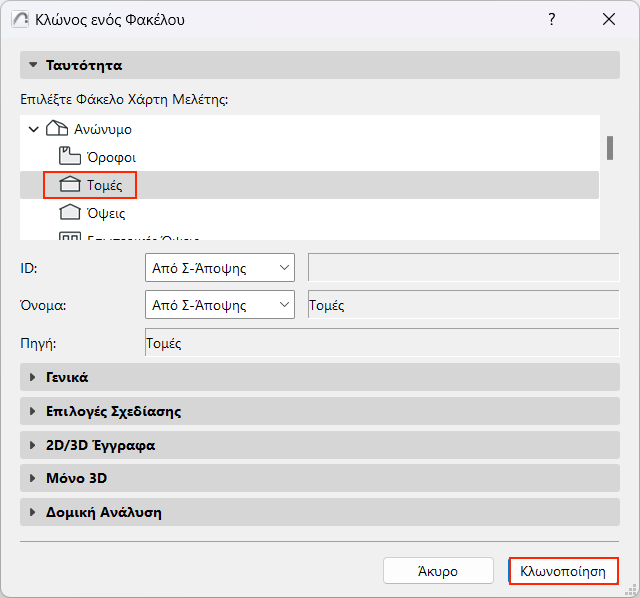Click the folder list vertical scrollbar
Viewport: 640px width, 598px height.
[609, 147]
